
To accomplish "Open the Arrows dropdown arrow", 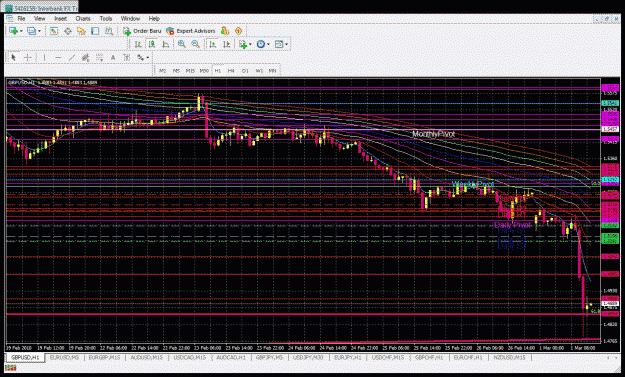I will 148,58.
